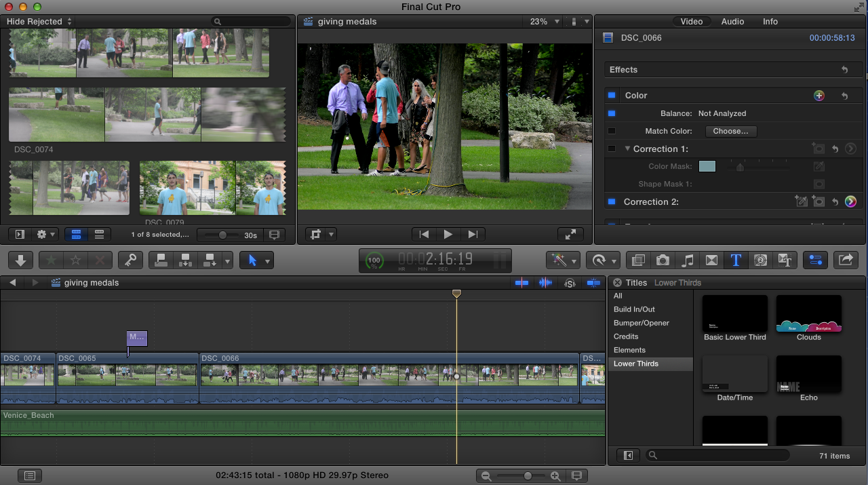Open the Share export button
The height and width of the screenshot is (485, 868).
[846, 260]
